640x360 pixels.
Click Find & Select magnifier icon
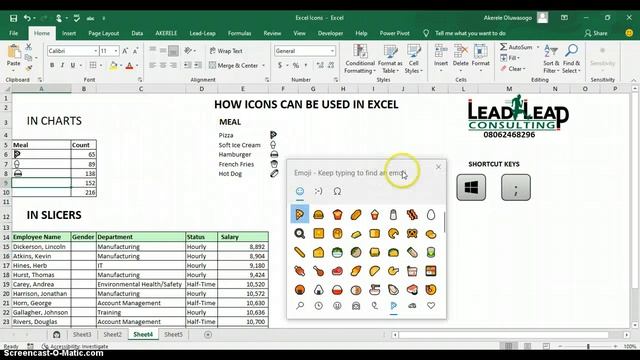point(571,51)
